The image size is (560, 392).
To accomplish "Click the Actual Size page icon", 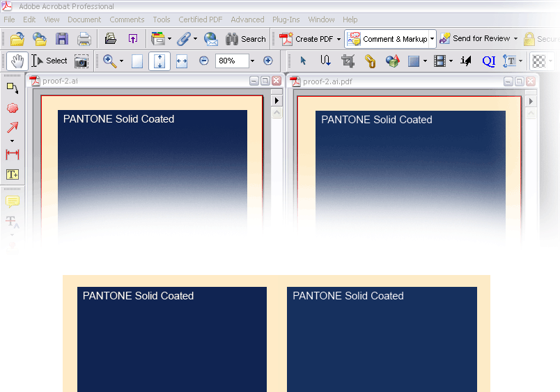I will pyautogui.click(x=137, y=61).
